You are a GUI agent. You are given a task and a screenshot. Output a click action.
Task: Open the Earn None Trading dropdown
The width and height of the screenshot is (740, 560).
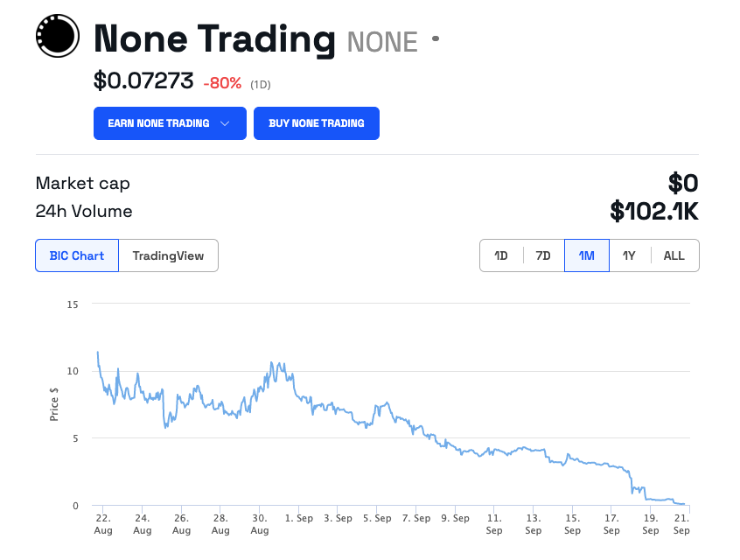click(169, 123)
